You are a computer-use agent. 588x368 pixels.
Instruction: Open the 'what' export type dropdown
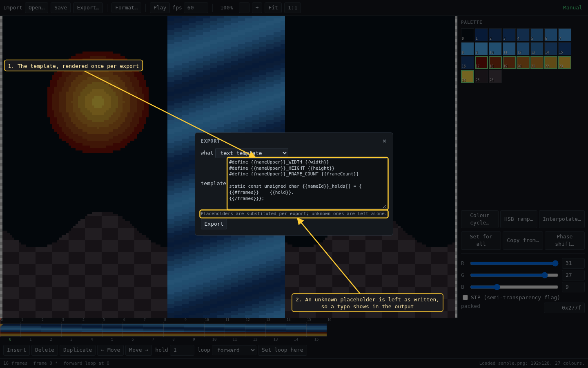click(x=252, y=153)
